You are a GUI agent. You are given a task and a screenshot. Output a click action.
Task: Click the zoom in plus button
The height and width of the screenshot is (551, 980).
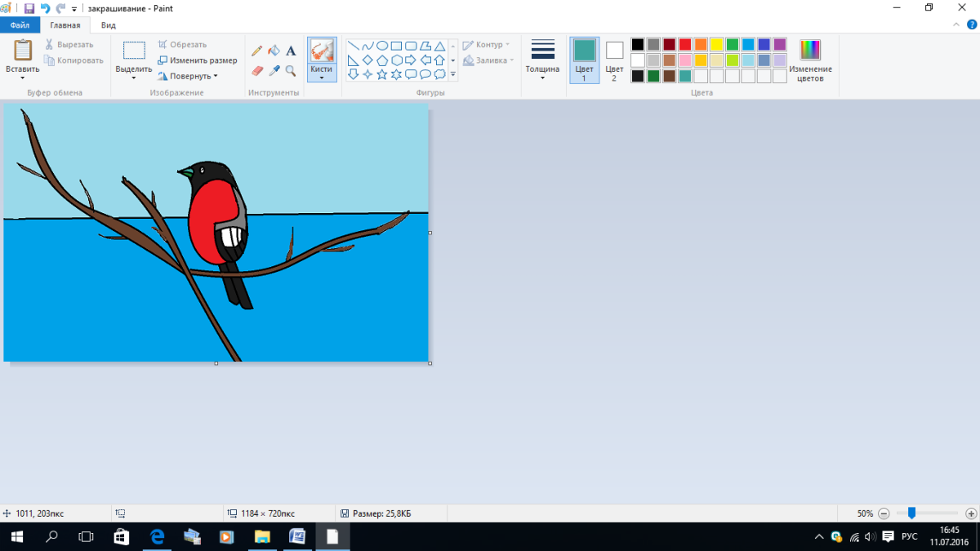[x=970, y=513]
